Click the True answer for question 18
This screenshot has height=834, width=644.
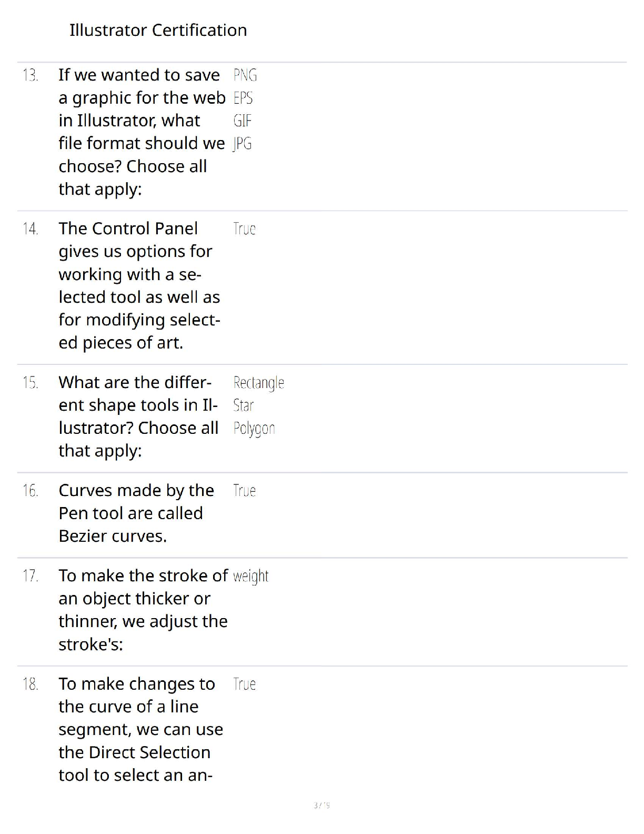[x=244, y=684]
